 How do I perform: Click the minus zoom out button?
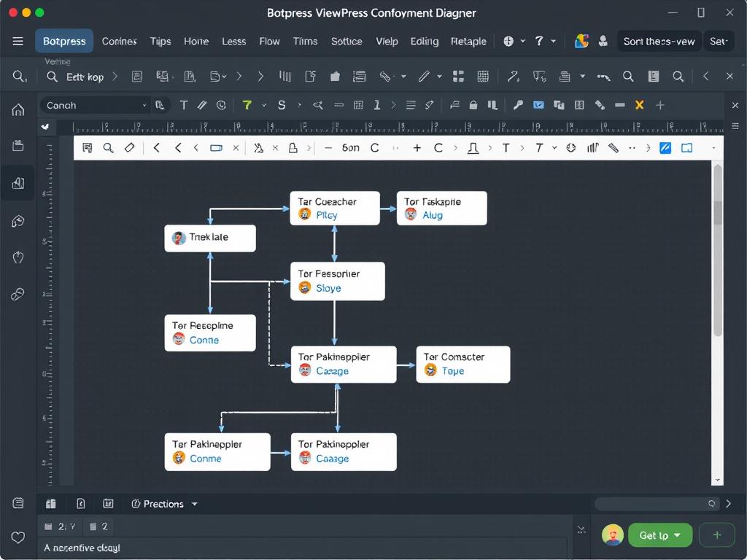(328, 148)
